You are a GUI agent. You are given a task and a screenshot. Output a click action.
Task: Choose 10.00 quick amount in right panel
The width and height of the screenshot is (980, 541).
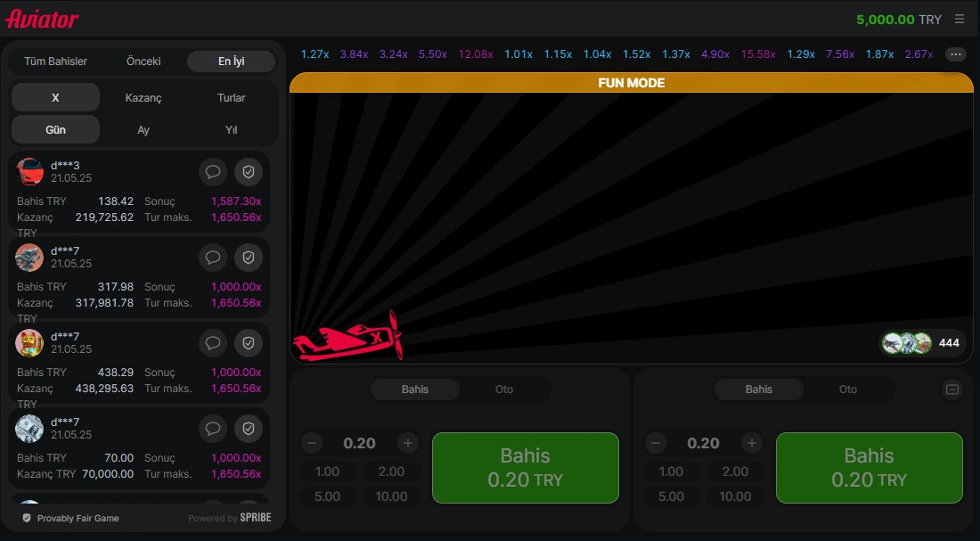[736, 496]
